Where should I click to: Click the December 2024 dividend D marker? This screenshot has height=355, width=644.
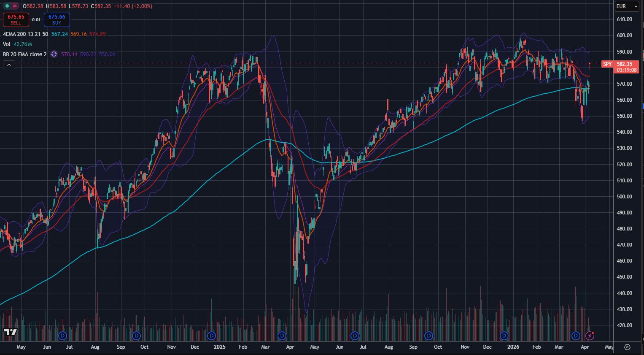click(211, 336)
